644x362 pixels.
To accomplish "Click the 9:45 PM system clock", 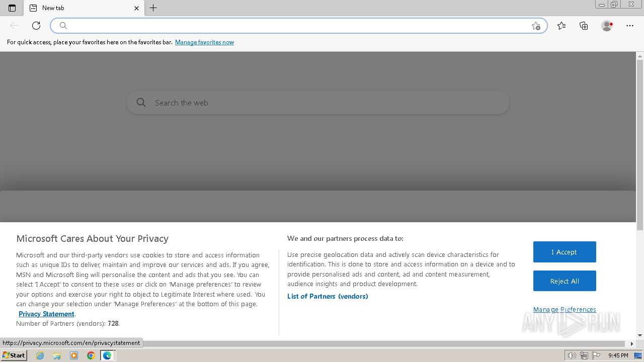I will pyautogui.click(x=618, y=355).
